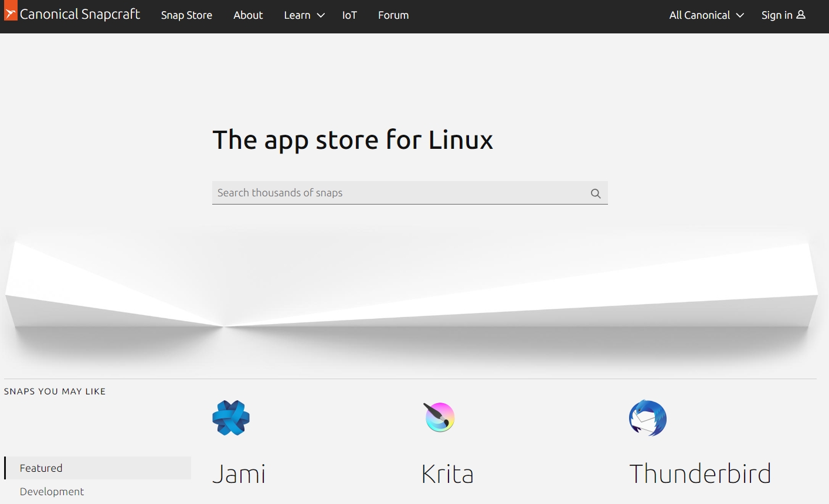The image size is (829, 504).
Task: Open the Thunderbird mail icon
Action: [x=648, y=418]
